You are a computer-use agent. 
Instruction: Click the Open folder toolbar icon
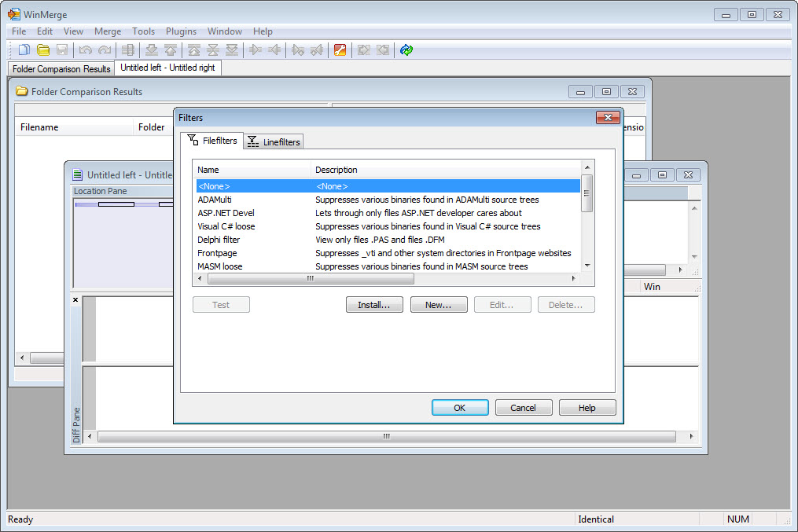click(43, 50)
